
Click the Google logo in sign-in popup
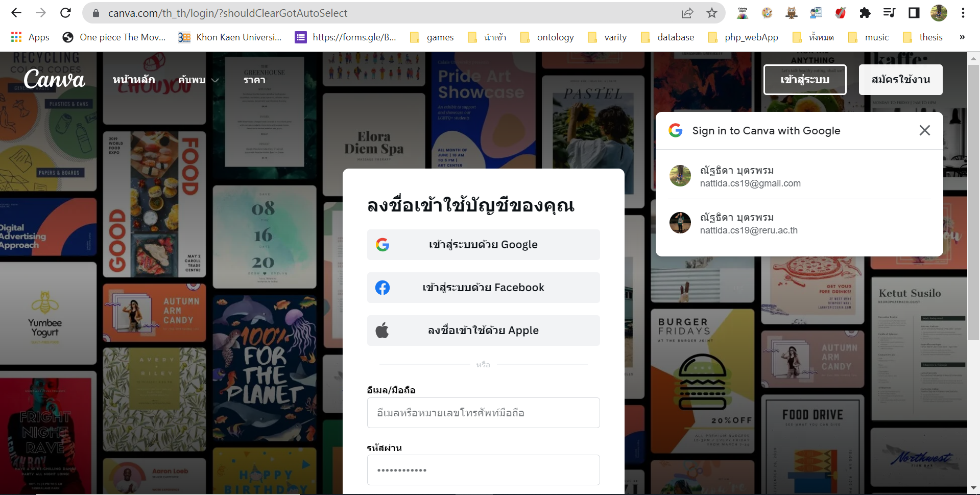click(676, 130)
